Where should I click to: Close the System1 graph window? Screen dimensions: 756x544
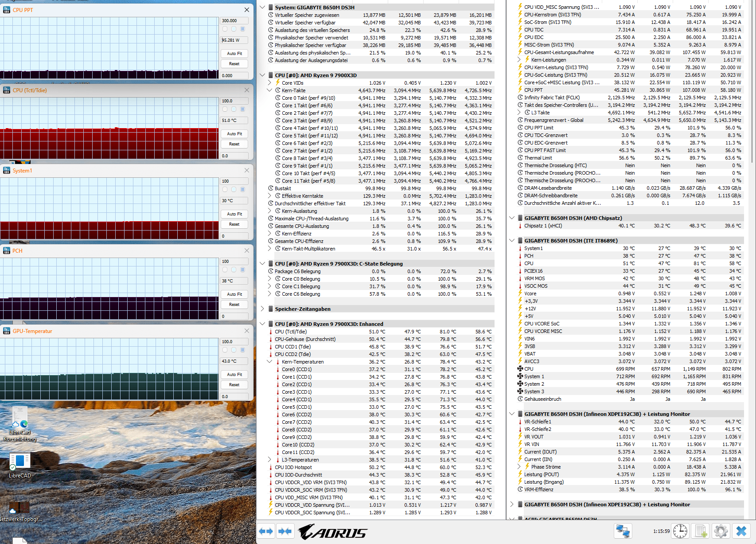[x=247, y=170]
